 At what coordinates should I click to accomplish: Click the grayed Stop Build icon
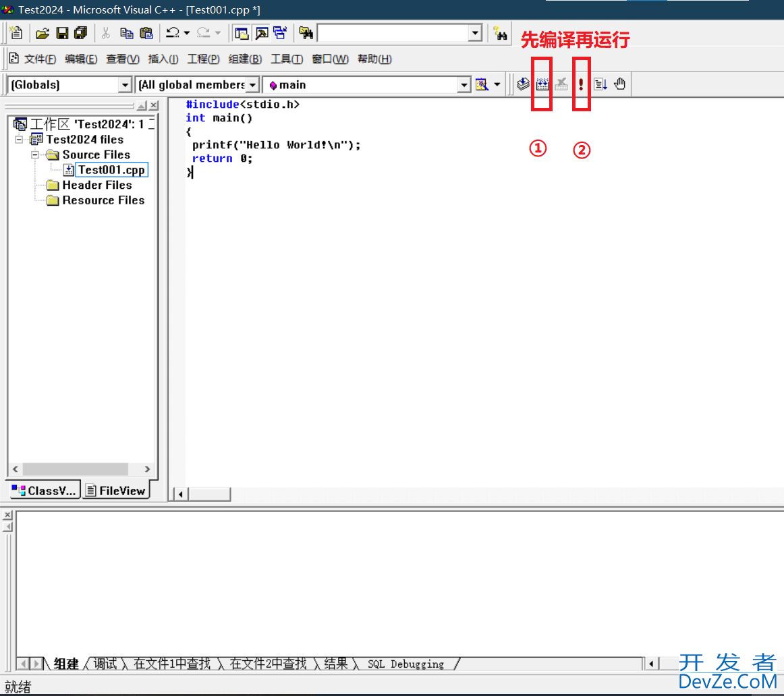coord(561,84)
